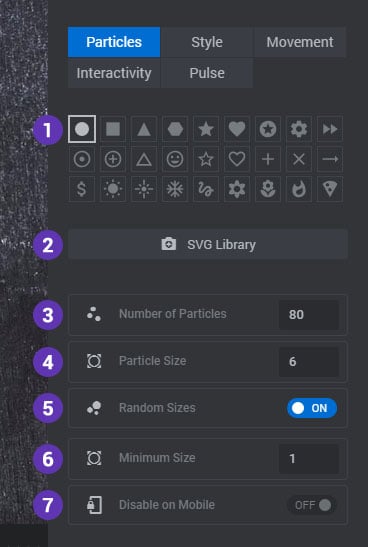Screen dimensions: 368x547
Task: Pick the dollar sign particle icon
Action: (82, 189)
